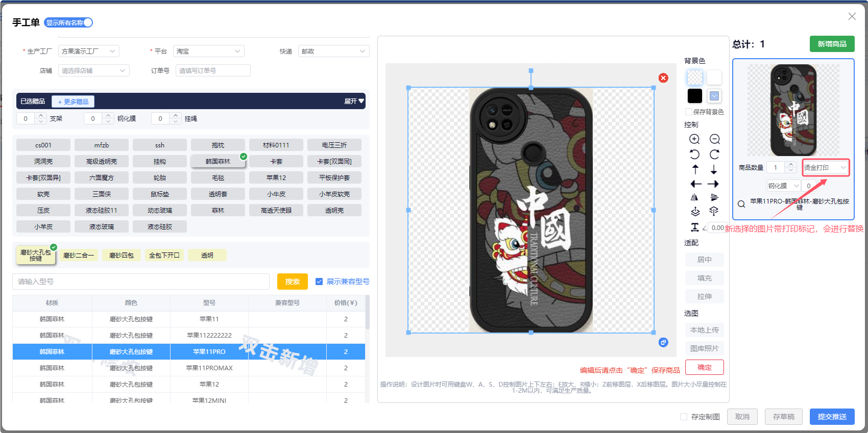Expand the 已选赠品 section via 展开
Viewport: 868px width, 433px height.
(x=354, y=101)
